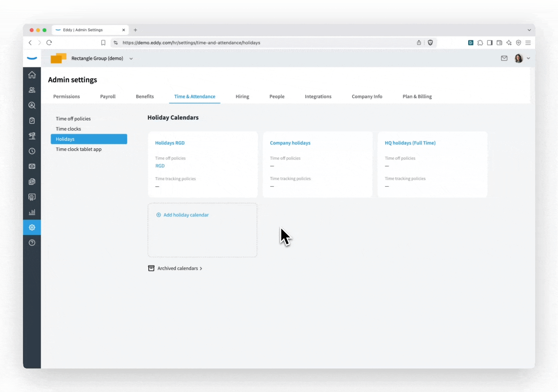Switch to the Permissions tab
The image size is (558, 392).
point(67,96)
